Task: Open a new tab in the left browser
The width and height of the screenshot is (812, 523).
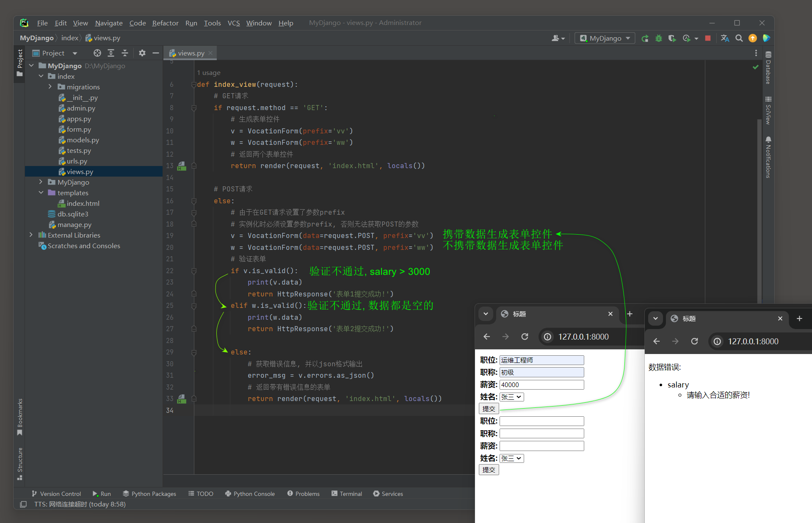Action: [630, 314]
